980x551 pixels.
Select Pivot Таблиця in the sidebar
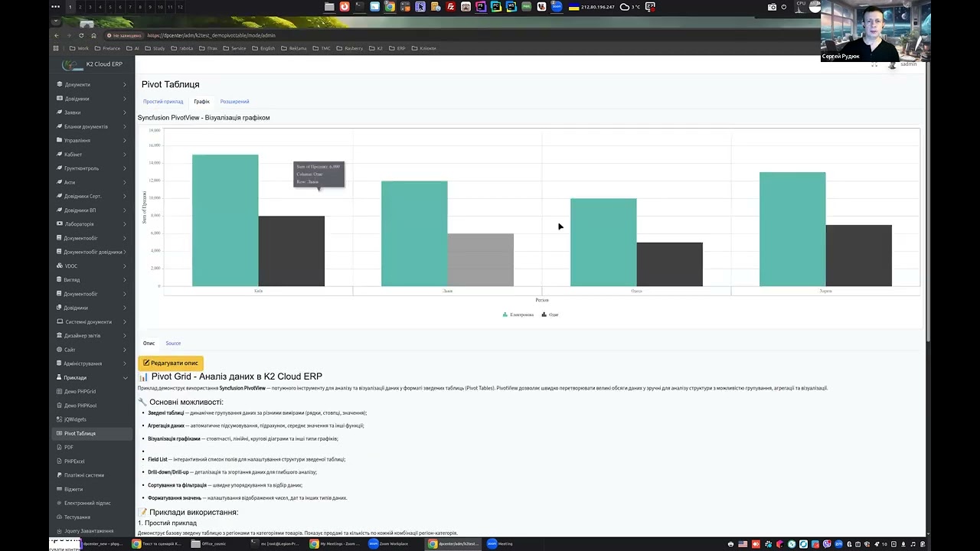coord(92,433)
